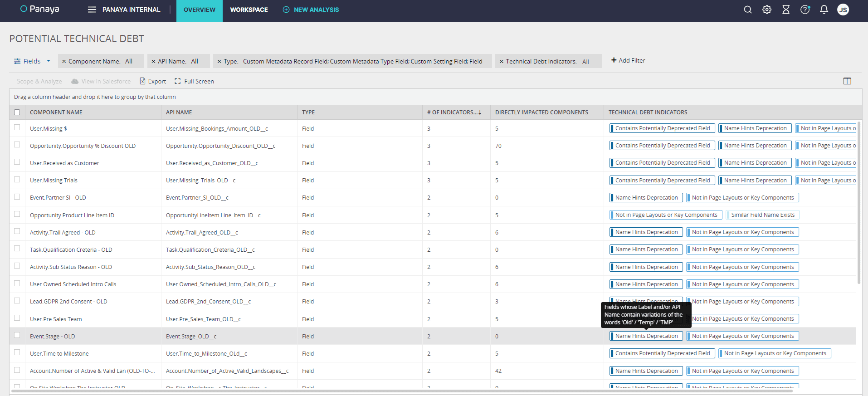This screenshot has height=396, width=868.
Task: Click Lead.GDPR 2nd Consent - OLD
Action: (68, 302)
